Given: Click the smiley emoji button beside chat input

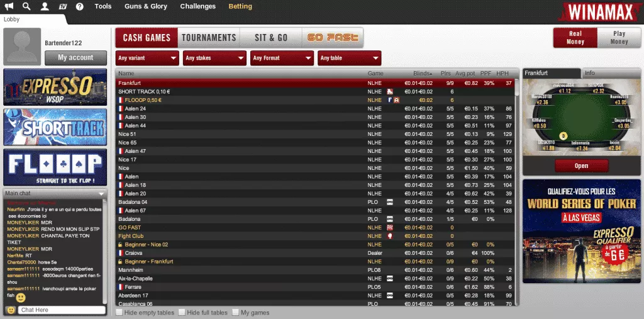Looking at the screenshot, I should click(x=11, y=310).
